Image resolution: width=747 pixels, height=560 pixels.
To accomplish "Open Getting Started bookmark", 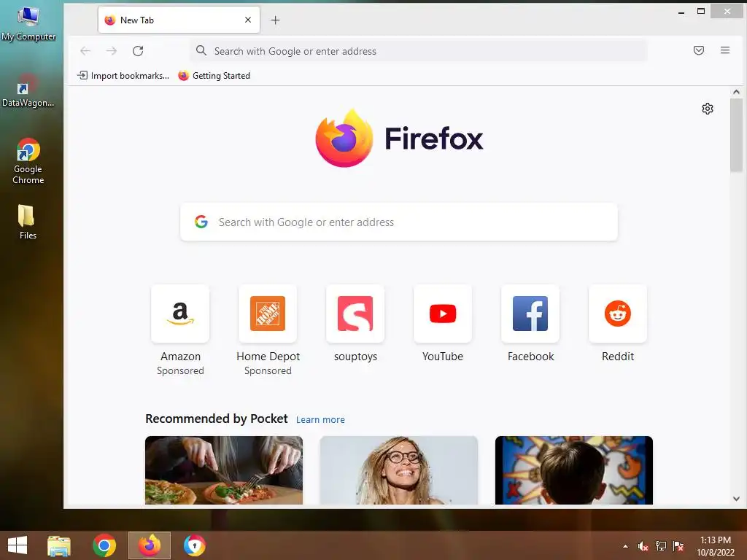I will (x=214, y=76).
